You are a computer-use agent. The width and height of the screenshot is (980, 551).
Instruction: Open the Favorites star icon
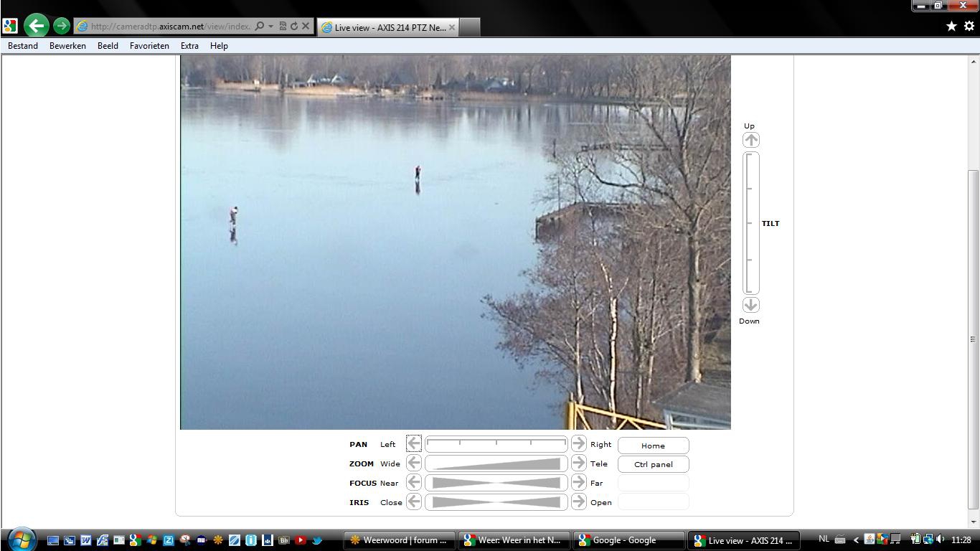click(x=951, y=26)
